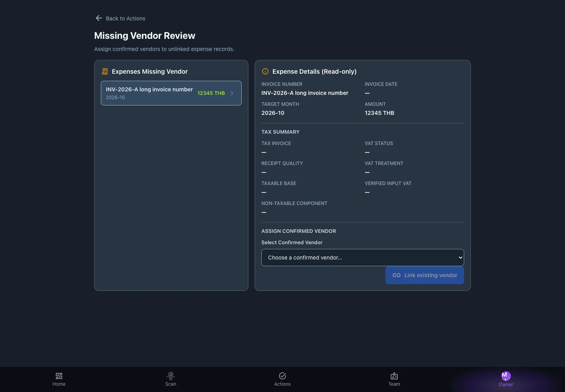The image size is (565, 392).
Task: Click the 12345 THB amount in the list
Action: 211,93
